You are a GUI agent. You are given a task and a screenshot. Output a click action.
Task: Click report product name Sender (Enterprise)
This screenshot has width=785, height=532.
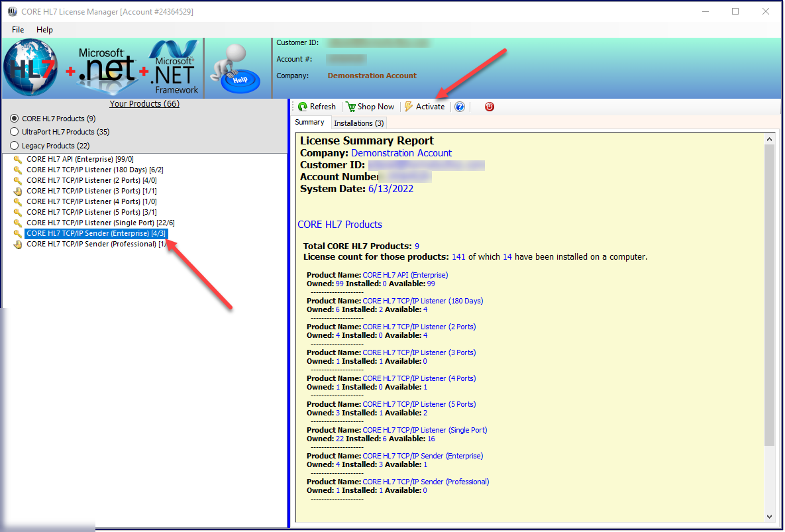pyautogui.click(x=423, y=456)
